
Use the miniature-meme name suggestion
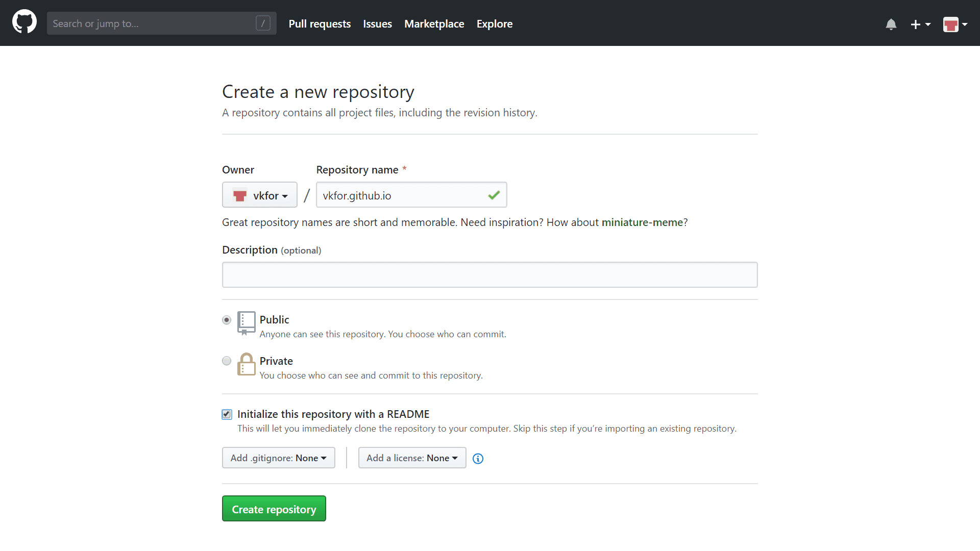(x=642, y=222)
